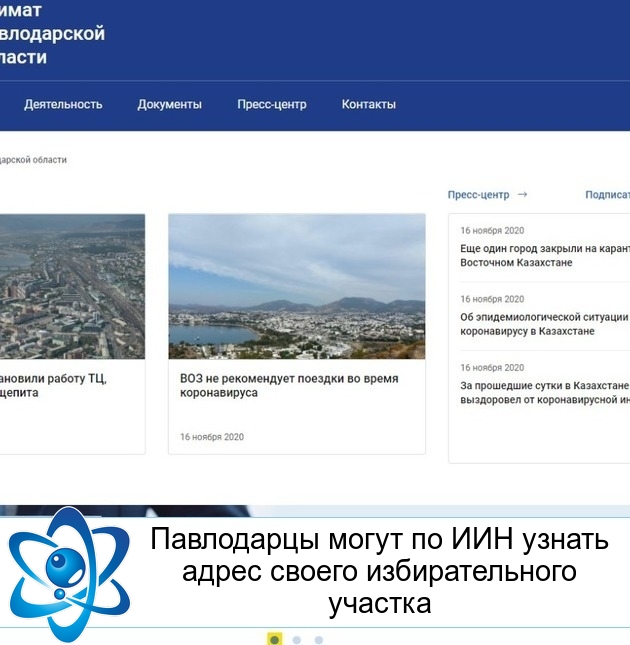Image resolution: width=630 pixels, height=645 pixels.
Task: Open the coastal town photo news thumbnail
Action: click(296, 286)
